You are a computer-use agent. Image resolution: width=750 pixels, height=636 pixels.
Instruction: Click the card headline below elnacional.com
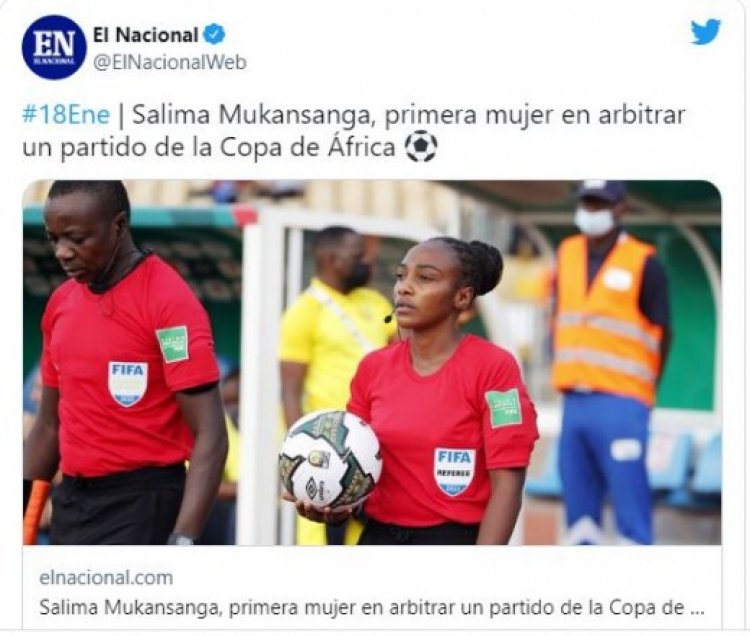pos(372,608)
